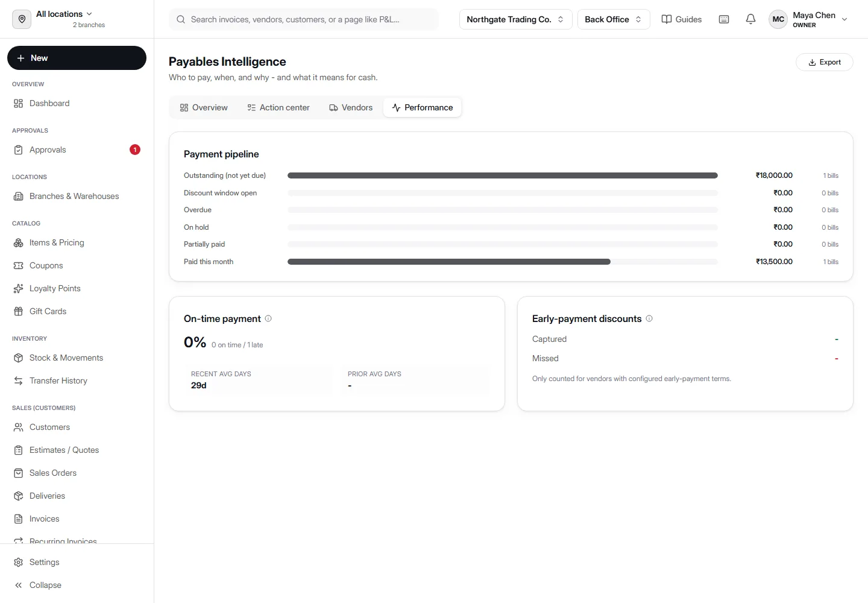Screen dimensions: 868x603
Task: Click the location pin icon
Action: (22, 19)
